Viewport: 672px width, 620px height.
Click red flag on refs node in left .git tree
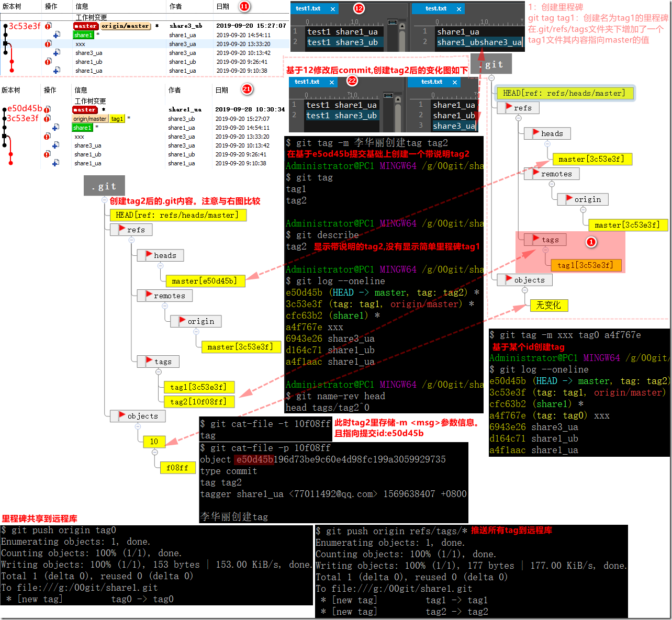pyautogui.click(x=122, y=229)
